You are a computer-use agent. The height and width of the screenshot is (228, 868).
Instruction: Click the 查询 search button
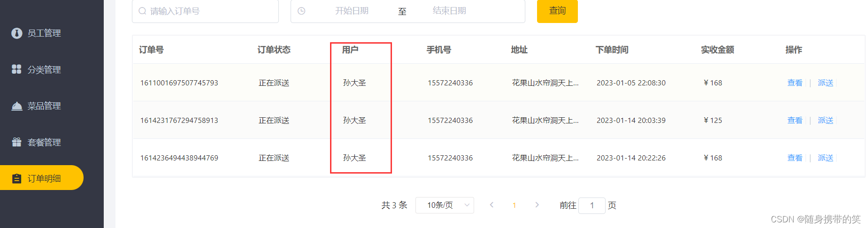(x=557, y=11)
